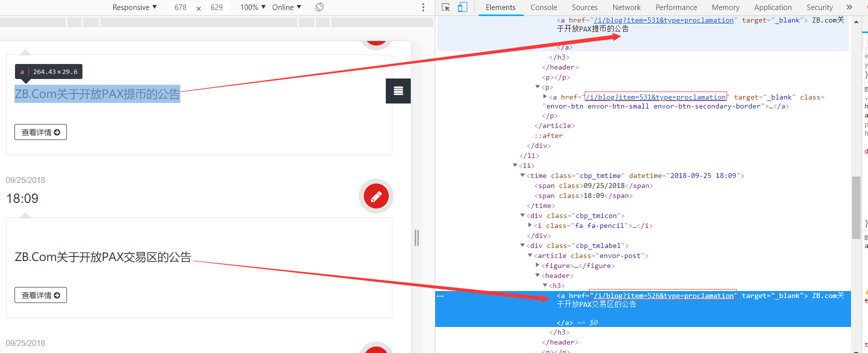The width and height of the screenshot is (868, 353).
Task: Open the Application tab
Action: (773, 7)
